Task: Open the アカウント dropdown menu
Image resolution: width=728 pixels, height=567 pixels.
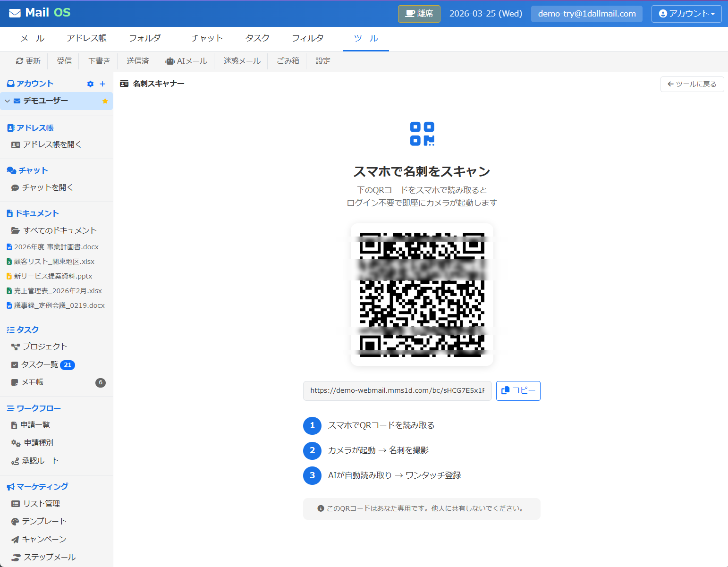Action: pyautogui.click(x=686, y=14)
